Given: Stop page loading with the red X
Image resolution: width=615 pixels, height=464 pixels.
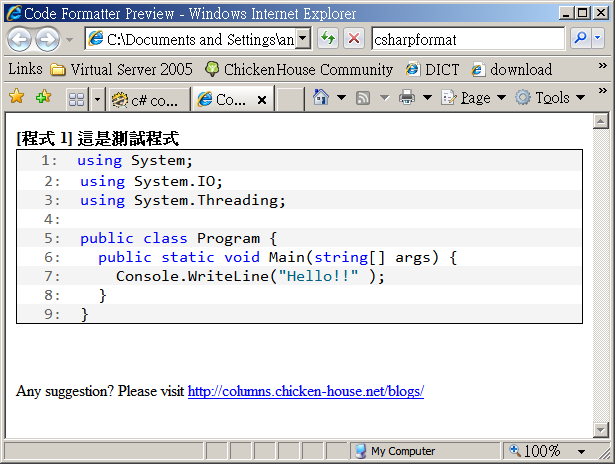Looking at the screenshot, I should [x=354, y=39].
